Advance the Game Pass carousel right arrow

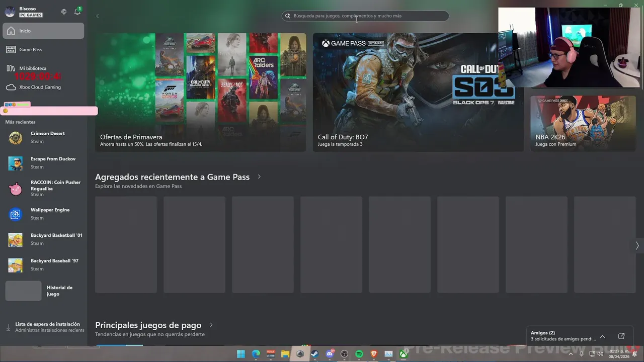tap(637, 245)
